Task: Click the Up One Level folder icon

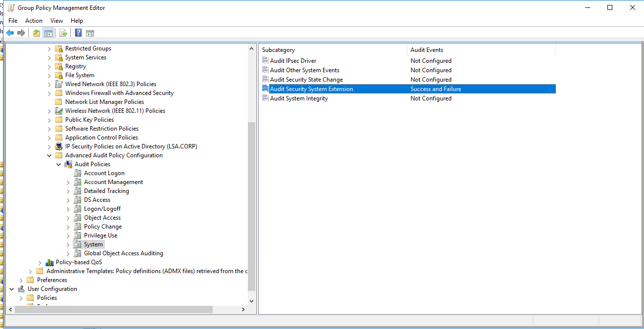Action: click(x=37, y=33)
